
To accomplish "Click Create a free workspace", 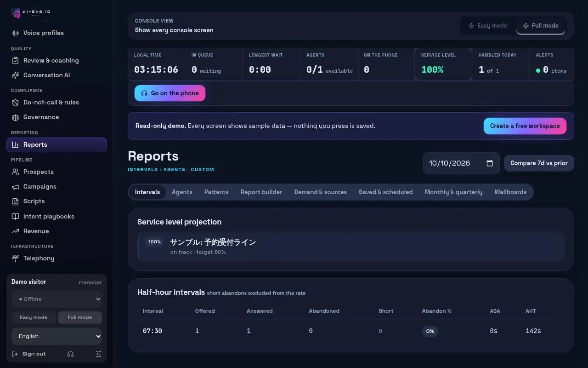I will [525, 126].
